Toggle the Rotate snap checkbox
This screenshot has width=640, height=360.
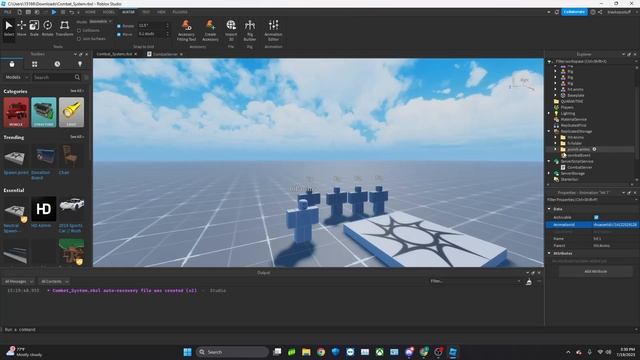[119, 26]
